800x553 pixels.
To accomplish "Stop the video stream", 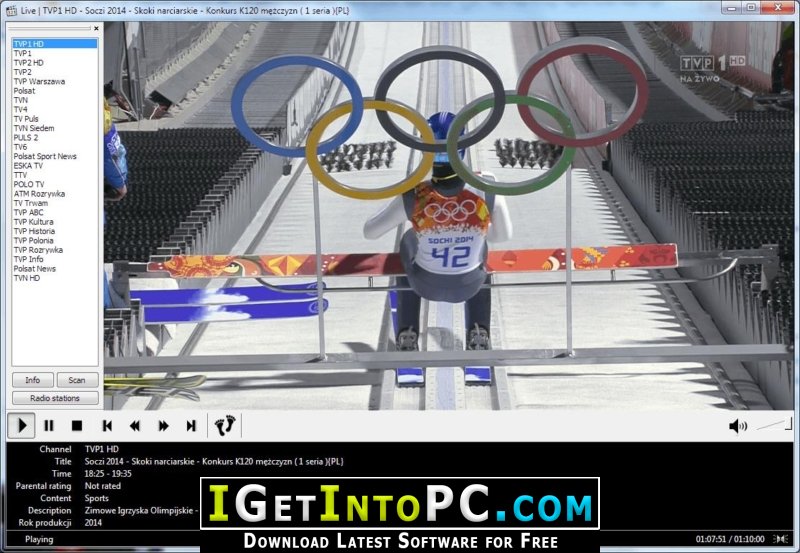I will 77,425.
